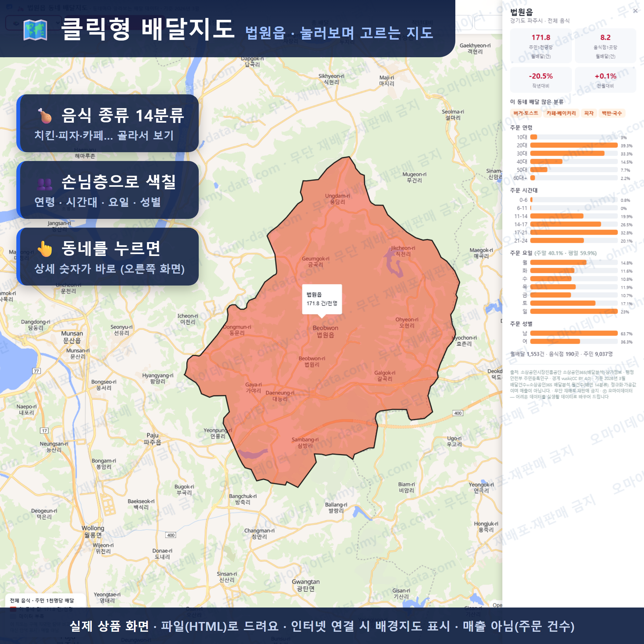Click the 171.8 주민1천명당 stat card
This screenshot has width=644, height=644.
point(541,46)
